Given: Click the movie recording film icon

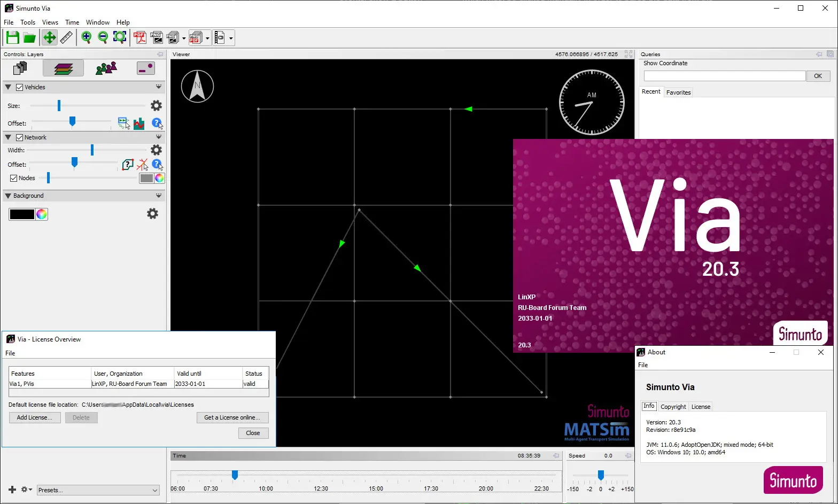Looking at the screenshot, I should click(x=219, y=37).
